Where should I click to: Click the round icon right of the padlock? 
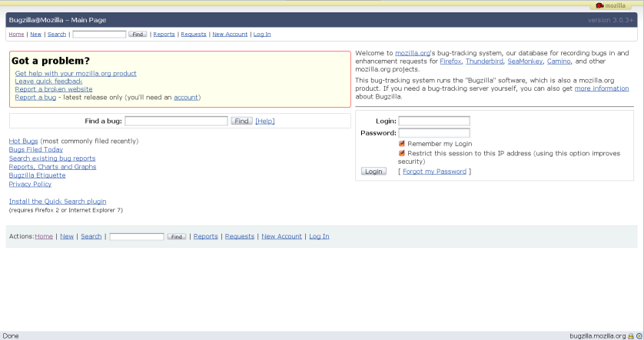[x=639, y=336]
